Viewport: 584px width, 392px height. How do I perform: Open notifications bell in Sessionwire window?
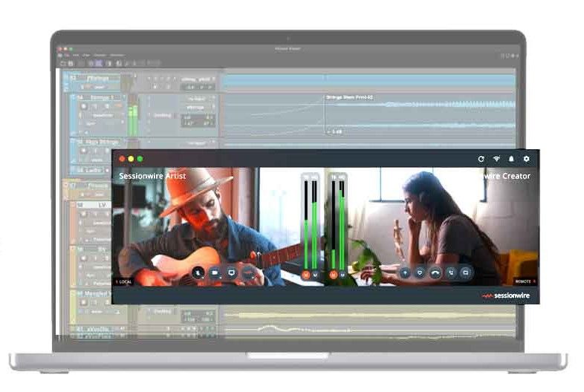[511, 159]
